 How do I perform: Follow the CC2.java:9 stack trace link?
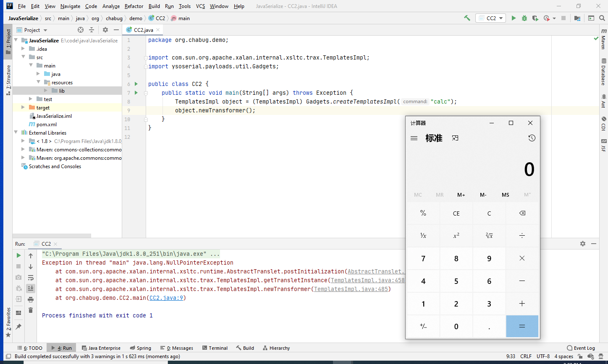tap(166, 298)
